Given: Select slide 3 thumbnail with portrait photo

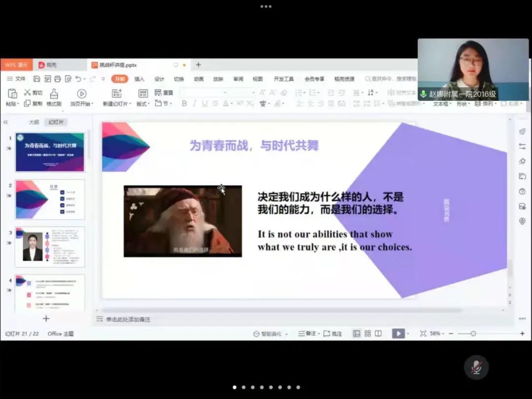Looking at the screenshot, I should (50, 247).
